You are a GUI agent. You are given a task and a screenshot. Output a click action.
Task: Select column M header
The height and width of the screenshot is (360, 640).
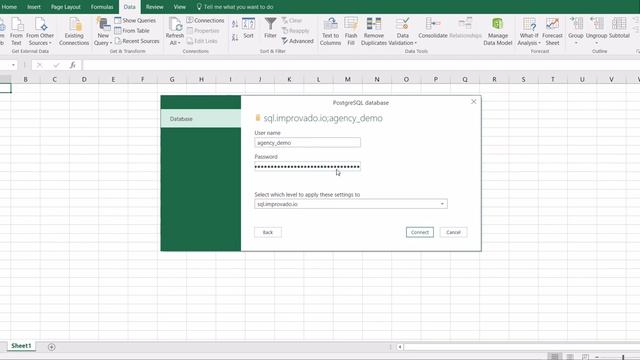[347, 79]
